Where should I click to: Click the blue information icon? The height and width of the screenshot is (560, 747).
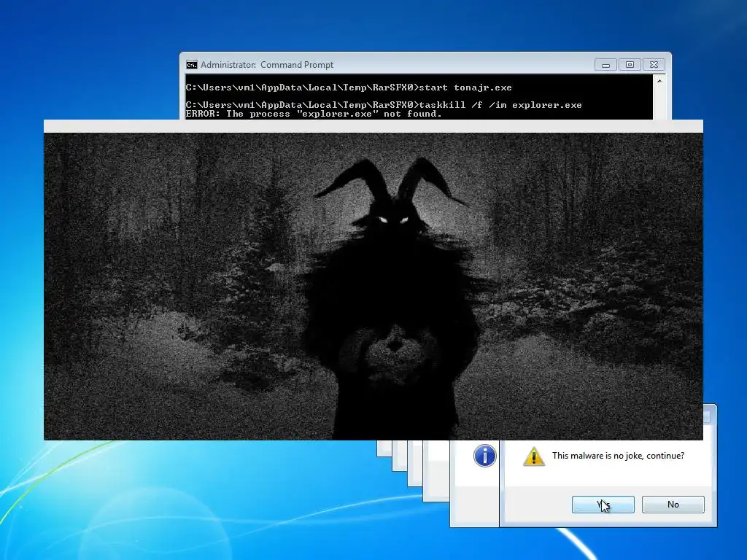point(484,456)
